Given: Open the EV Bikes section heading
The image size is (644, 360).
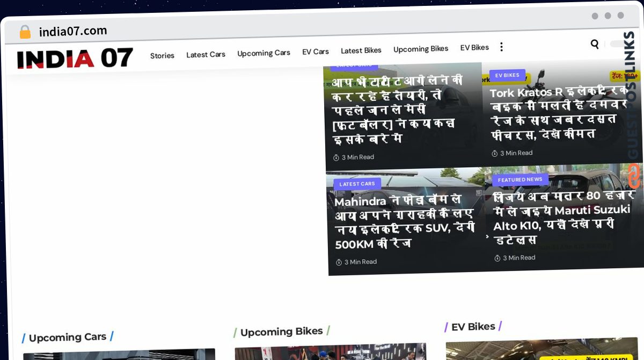Looking at the screenshot, I should pos(473,327).
